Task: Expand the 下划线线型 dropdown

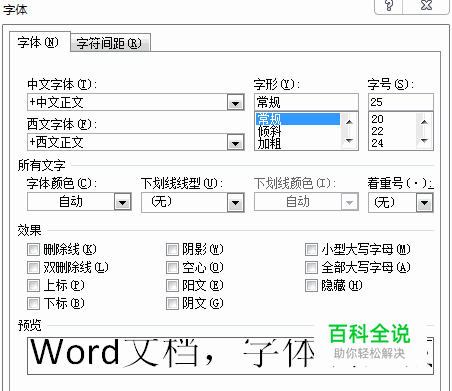Action: point(235,202)
